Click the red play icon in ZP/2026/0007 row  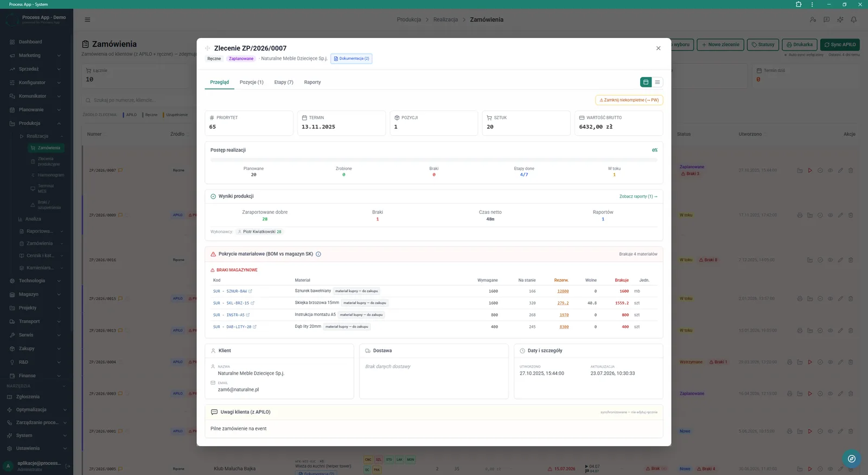click(810, 170)
